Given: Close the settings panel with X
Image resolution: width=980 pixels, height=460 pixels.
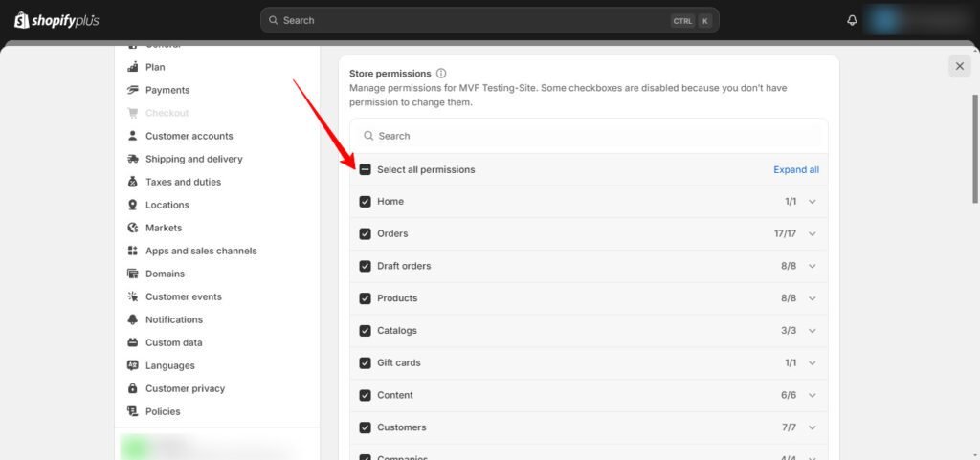Looking at the screenshot, I should pos(960,66).
